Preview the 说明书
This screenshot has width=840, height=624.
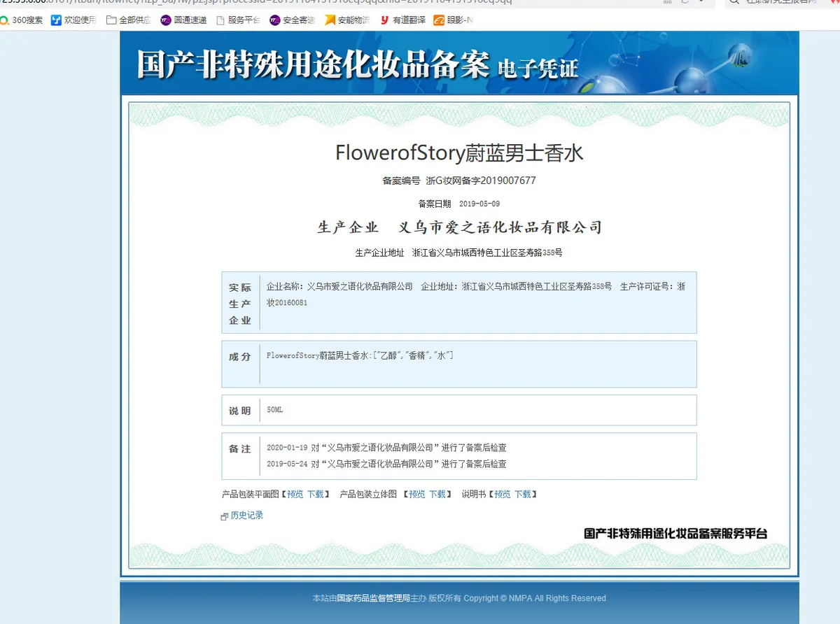click(503, 495)
